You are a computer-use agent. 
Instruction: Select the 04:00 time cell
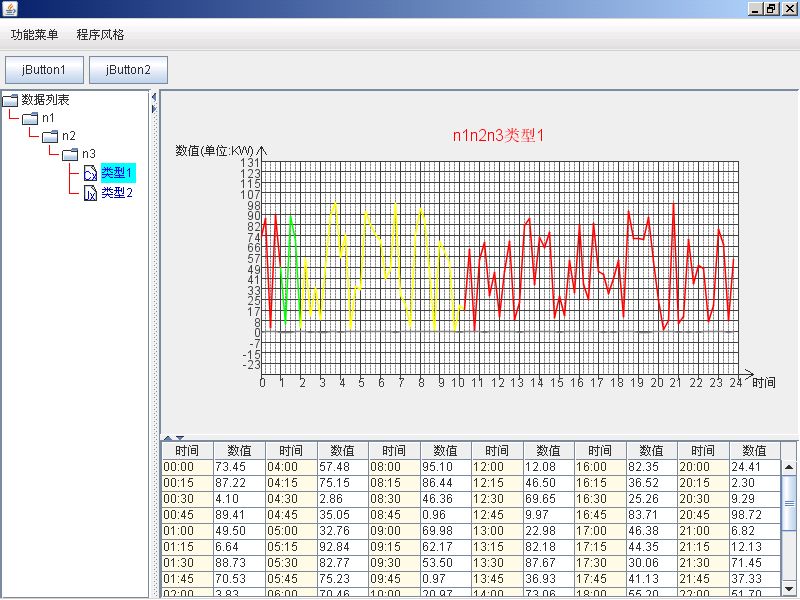pos(291,467)
